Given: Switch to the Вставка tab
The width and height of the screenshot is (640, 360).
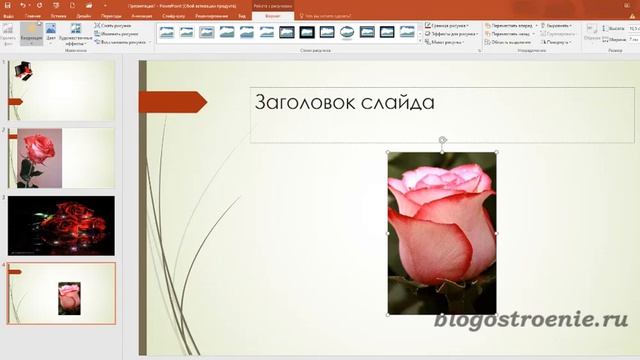Looking at the screenshot, I should (58, 16).
